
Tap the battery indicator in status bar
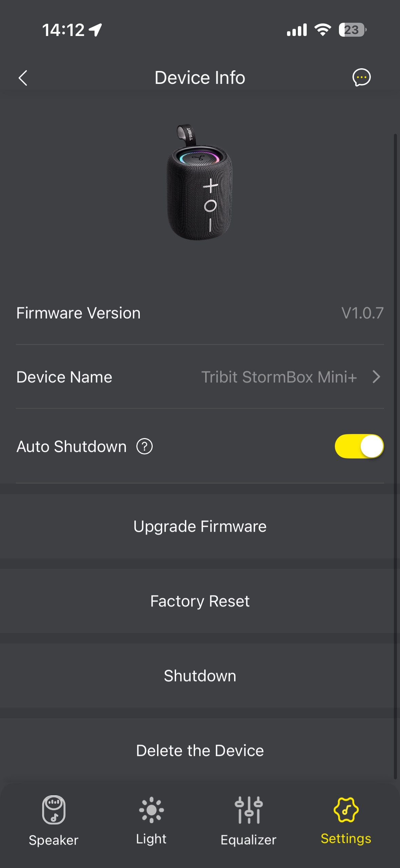[352, 30]
